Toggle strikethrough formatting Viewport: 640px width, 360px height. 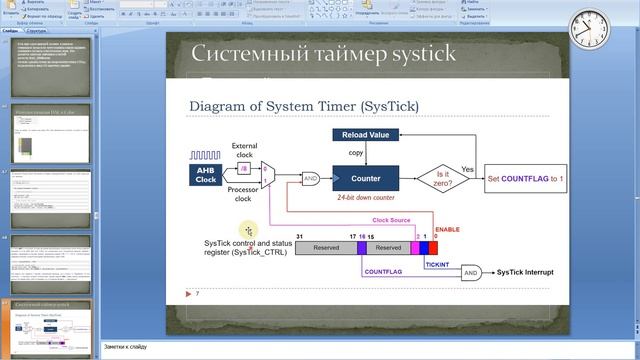coord(147,14)
